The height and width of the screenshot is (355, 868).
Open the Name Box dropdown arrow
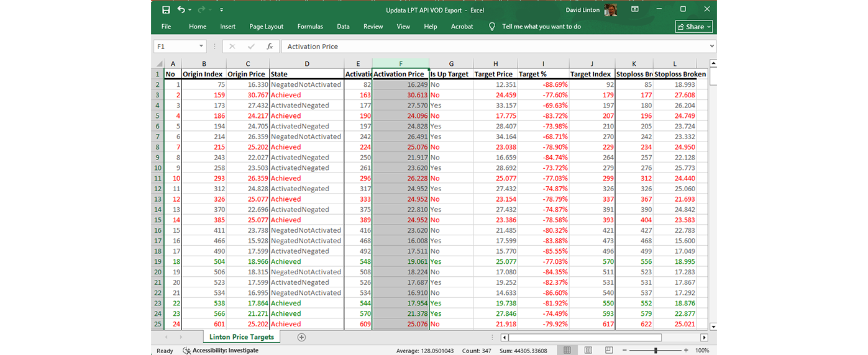[x=201, y=47]
